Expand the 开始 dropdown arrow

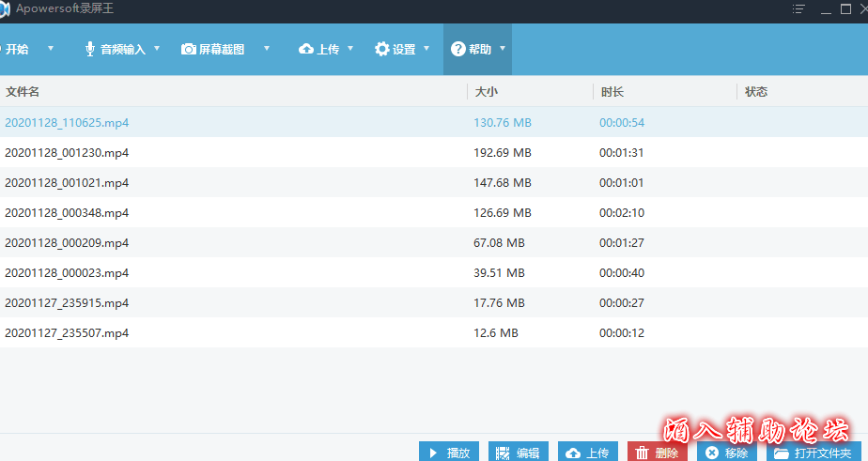51,49
